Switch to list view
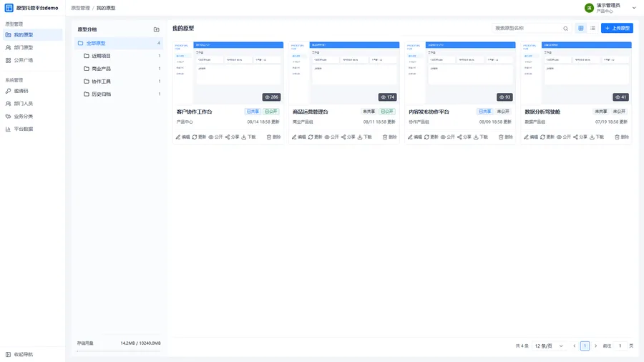 pos(592,28)
